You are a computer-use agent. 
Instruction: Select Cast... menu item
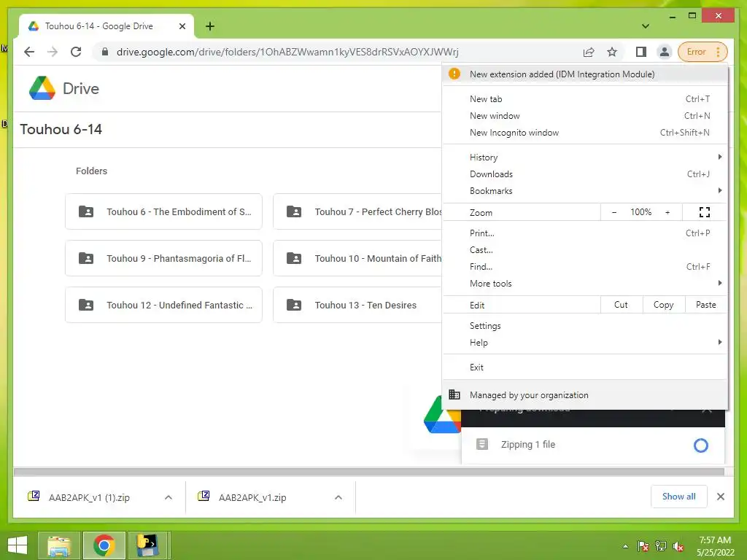[x=585, y=250]
